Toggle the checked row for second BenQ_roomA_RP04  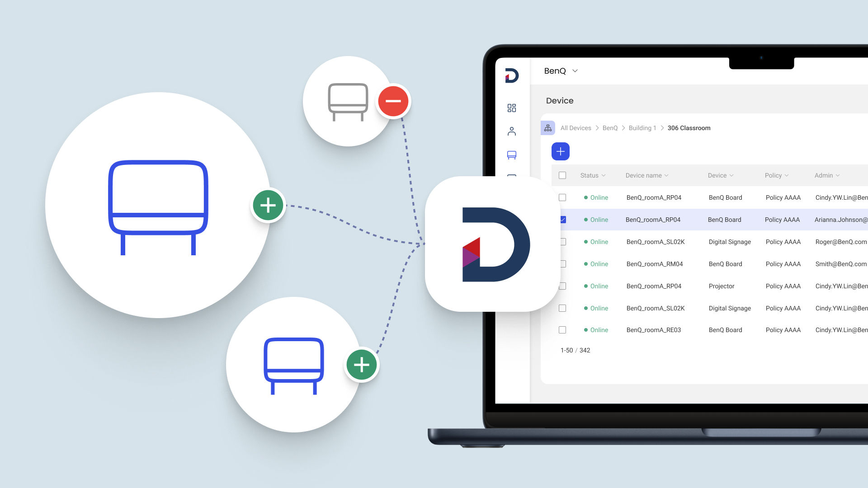(561, 219)
